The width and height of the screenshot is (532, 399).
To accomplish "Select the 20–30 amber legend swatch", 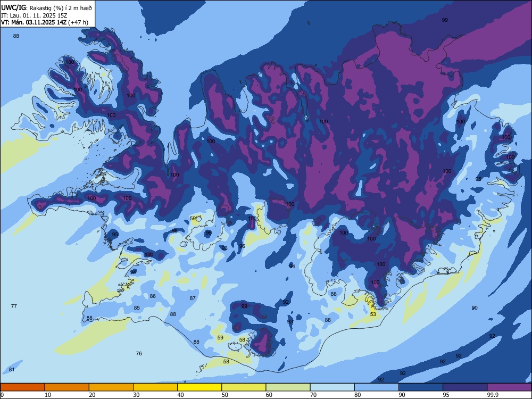I will (111, 387).
